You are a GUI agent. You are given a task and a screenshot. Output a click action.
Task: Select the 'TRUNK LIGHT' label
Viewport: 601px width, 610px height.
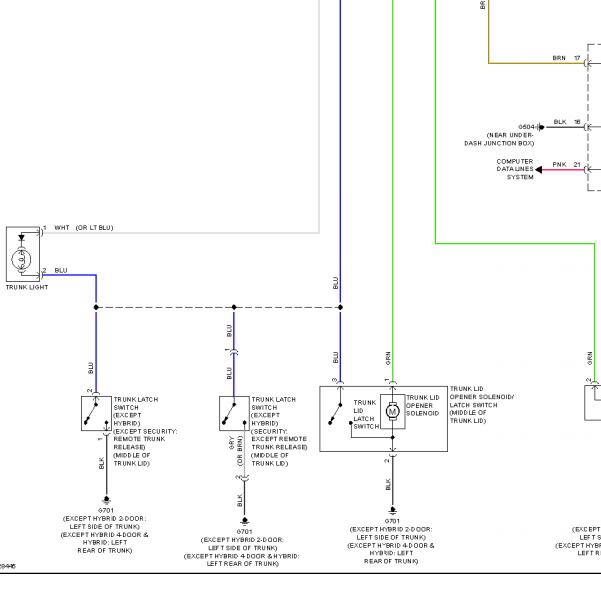[27, 287]
